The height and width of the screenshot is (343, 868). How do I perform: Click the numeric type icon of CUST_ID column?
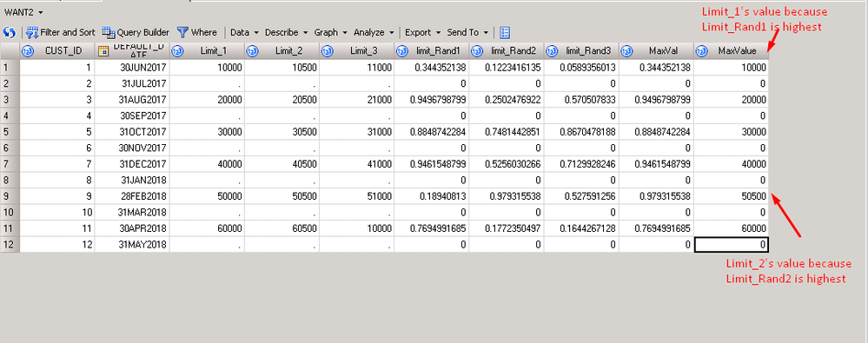point(28,51)
